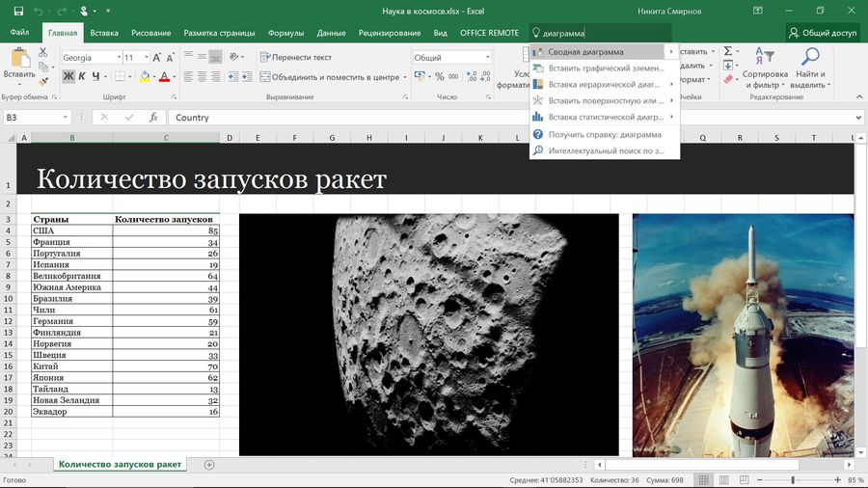Screen dimensions: 868x488
Task: Click the Tell Me search field
Action: pyautogui.click(x=601, y=33)
